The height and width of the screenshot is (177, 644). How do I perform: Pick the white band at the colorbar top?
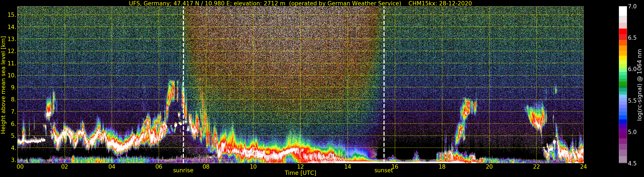(623, 11)
